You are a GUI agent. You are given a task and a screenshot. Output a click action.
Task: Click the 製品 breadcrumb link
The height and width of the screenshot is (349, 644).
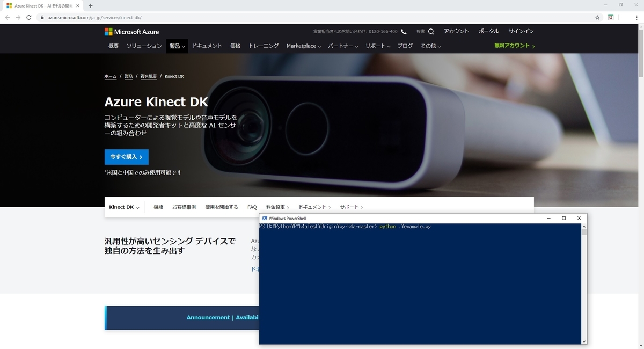129,77
